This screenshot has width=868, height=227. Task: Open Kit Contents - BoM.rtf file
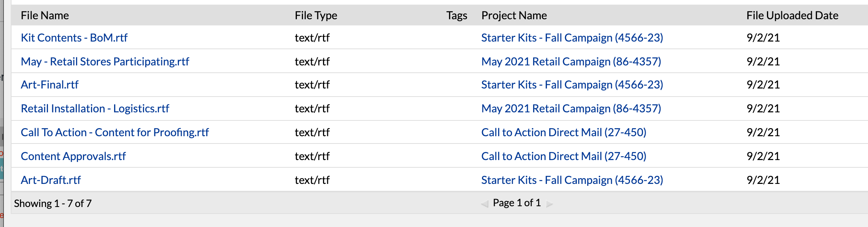click(74, 38)
